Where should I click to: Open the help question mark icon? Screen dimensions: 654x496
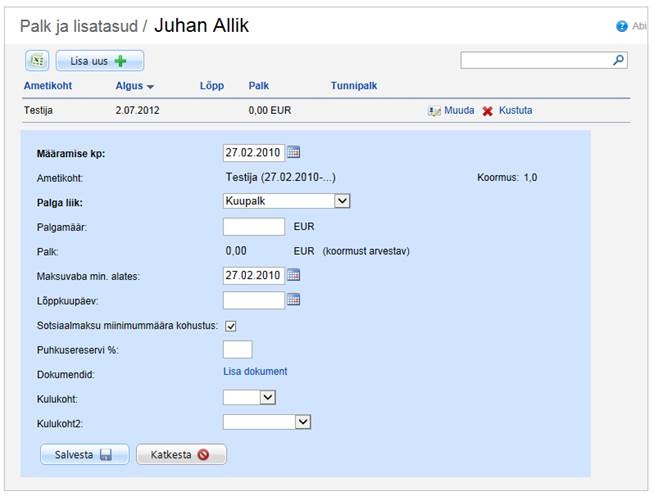[622, 27]
